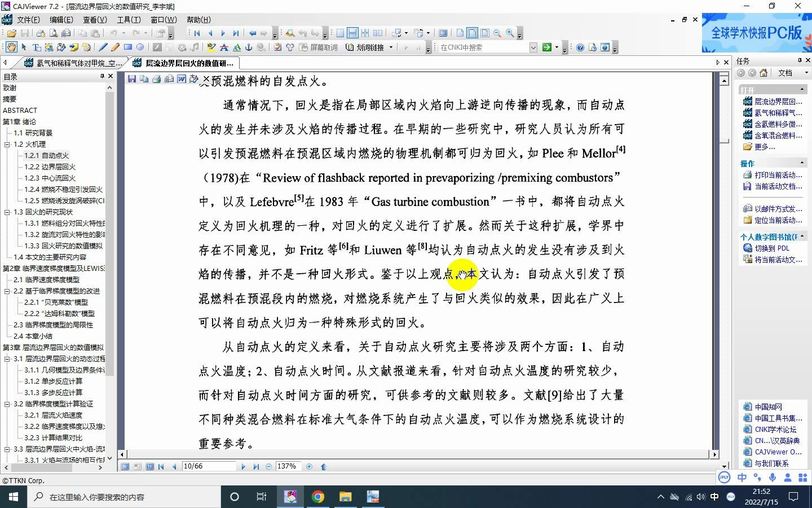
Task: Collapse the 3.1 层流边界层回火的动态过程 node
Action: tap(7, 358)
